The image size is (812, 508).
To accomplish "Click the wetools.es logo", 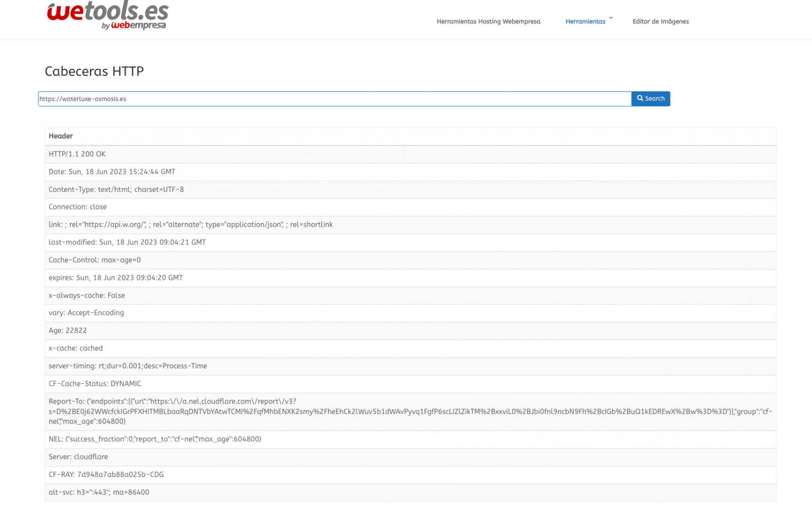I will pyautogui.click(x=108, y=15).
